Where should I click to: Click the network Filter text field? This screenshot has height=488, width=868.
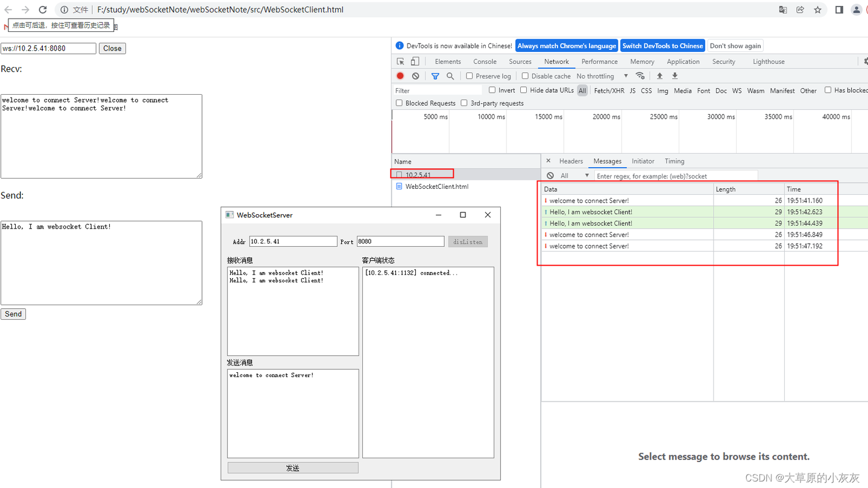tap(438, 90)
